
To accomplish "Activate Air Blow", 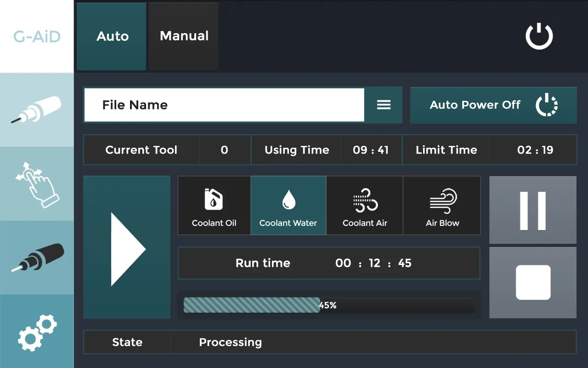I will coord(442,206).
